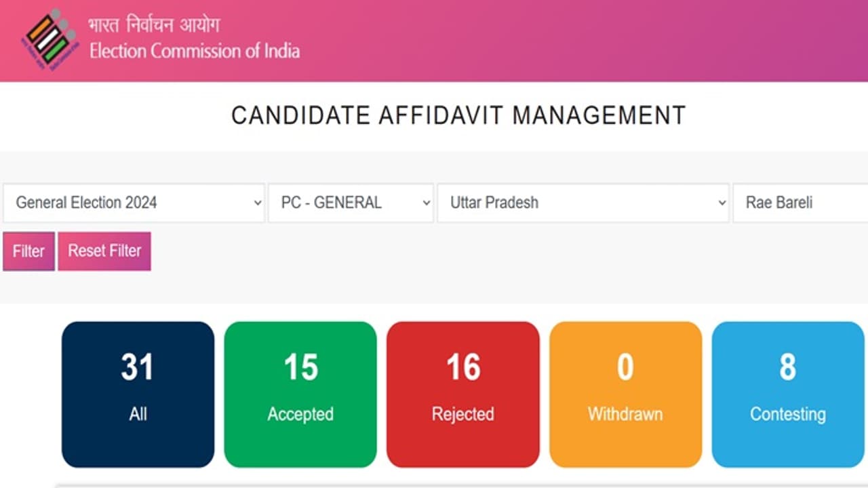
Task: Click the "Withdrawn" label in the orange card
Action: point(625,413)
